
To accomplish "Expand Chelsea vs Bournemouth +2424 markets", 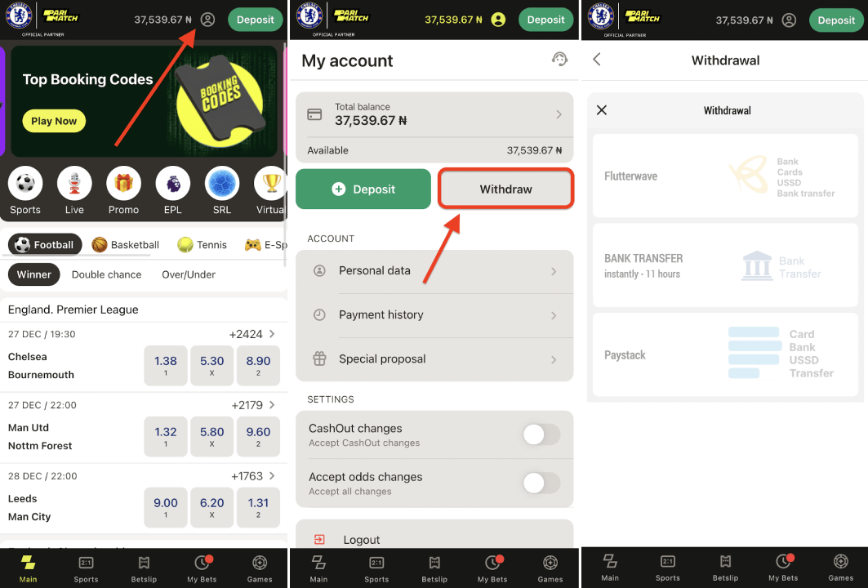I will pyautogui.click(x=252, y=334).
